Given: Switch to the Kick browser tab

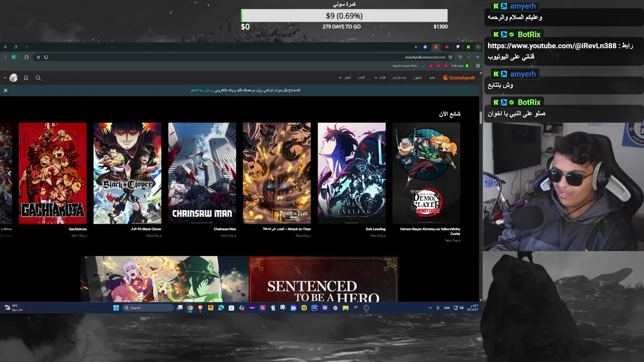Looking at the screenshot, I should coord(468,47).
